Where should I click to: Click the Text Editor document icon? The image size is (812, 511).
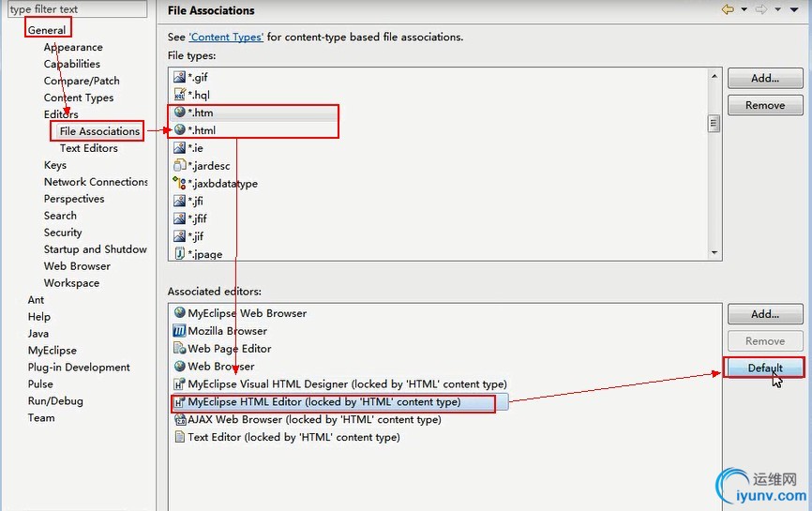click(179, 437)
